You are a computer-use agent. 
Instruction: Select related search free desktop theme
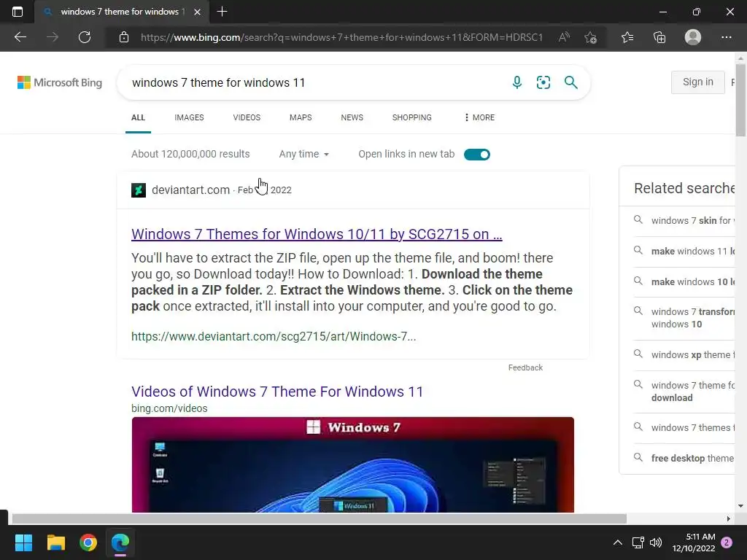tap(684, 458)
